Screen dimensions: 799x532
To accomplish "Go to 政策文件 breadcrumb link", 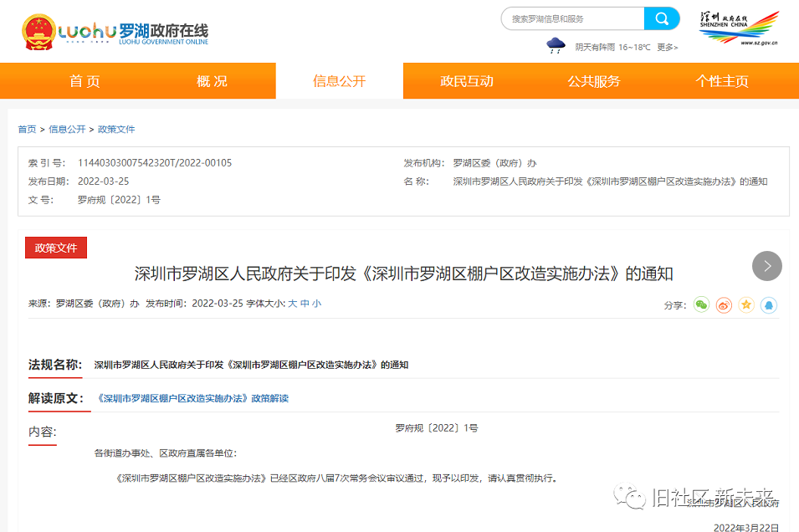I will tap(116, 130).
